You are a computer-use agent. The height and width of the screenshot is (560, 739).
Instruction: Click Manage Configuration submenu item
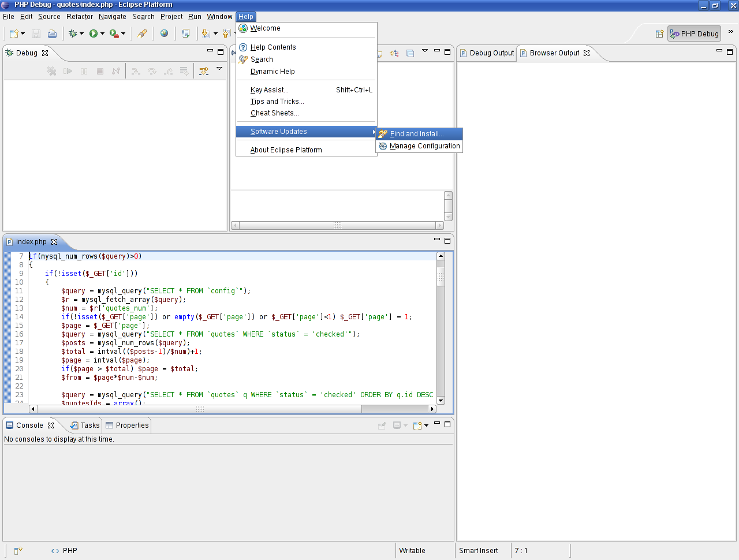click(x=419, y=146)
